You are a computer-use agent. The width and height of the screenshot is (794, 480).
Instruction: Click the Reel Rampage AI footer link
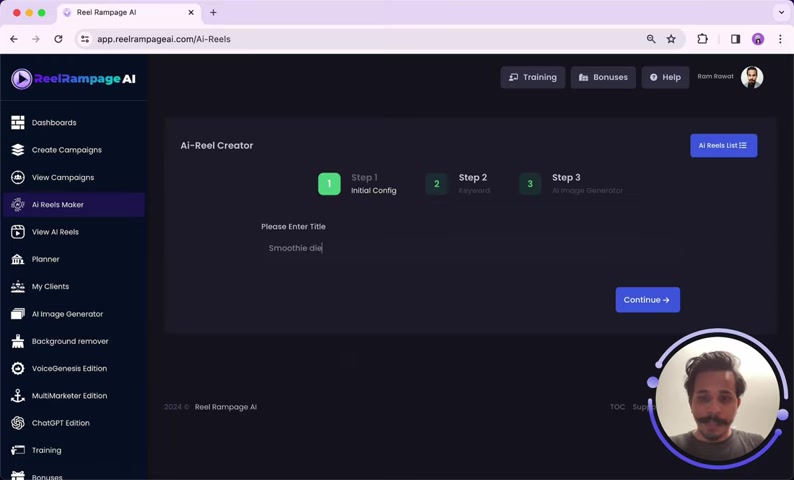[225, 407]
